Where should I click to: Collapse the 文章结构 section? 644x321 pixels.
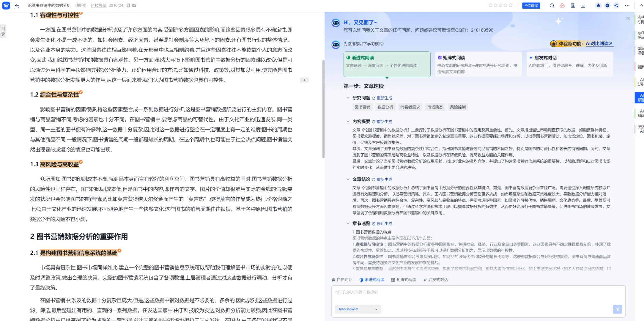click(x=348, y=179)
